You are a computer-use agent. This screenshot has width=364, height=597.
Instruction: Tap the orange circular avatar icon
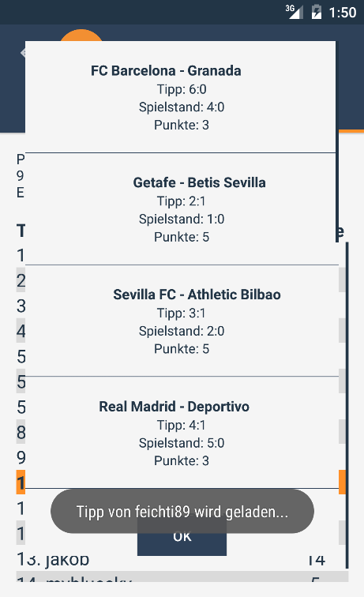pyautogui.click(x=81, y=35)
